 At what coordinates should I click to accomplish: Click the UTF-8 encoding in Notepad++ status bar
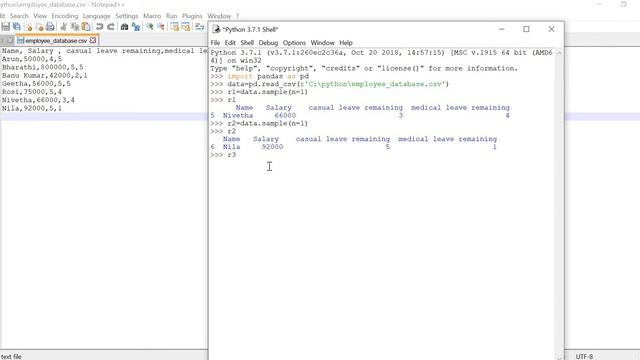[x=584, y=356]
